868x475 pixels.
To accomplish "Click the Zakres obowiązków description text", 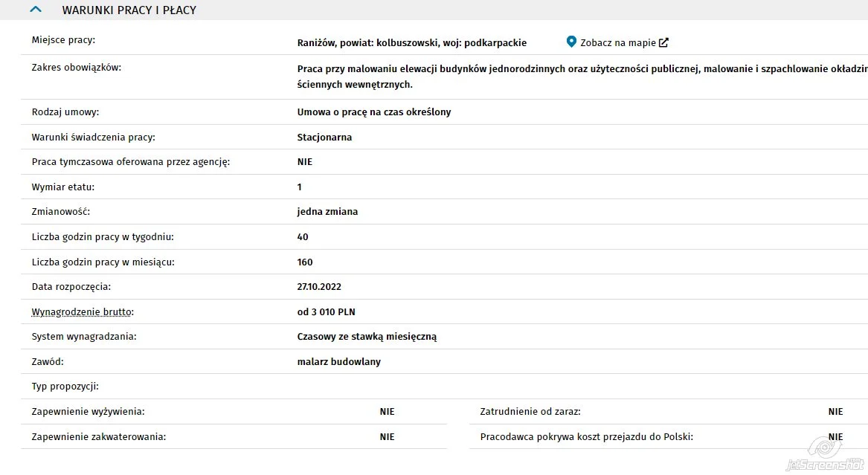I will point(582,77).
